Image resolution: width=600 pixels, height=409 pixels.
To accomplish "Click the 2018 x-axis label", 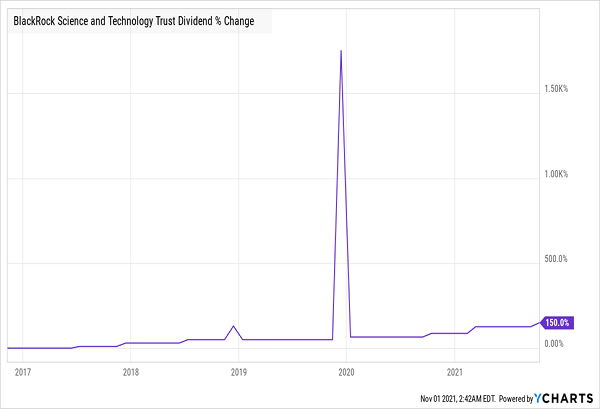I will pos(130,372).
